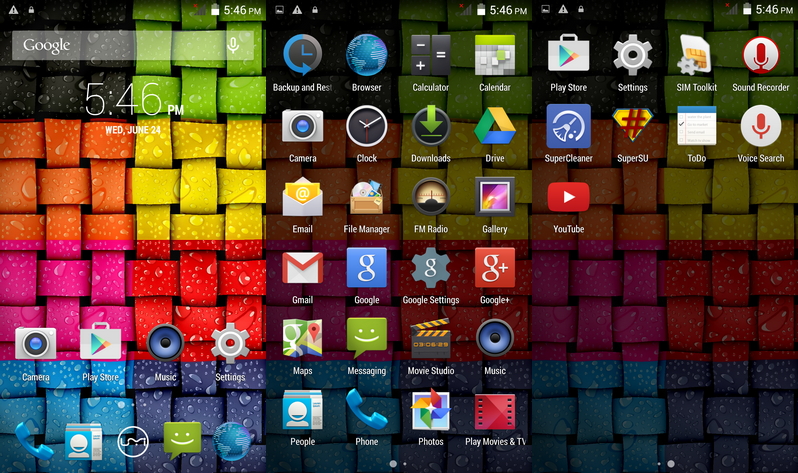
Task: Open the Gallery app
Action: click(495, 197)
